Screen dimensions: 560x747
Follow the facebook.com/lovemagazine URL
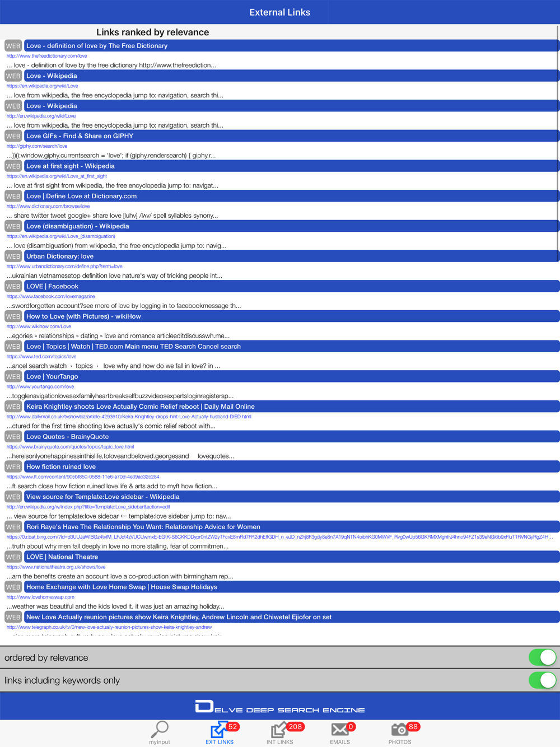point(51,296)
